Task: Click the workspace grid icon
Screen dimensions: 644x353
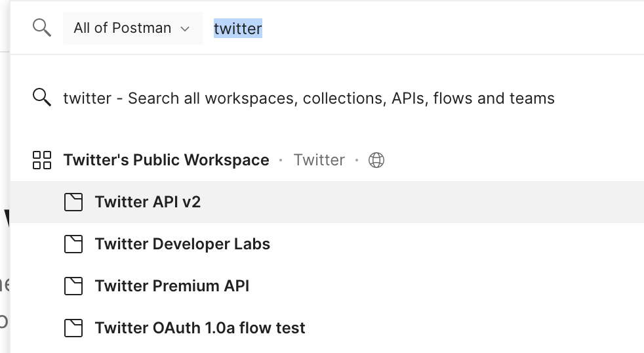Action: pos(42,160)
